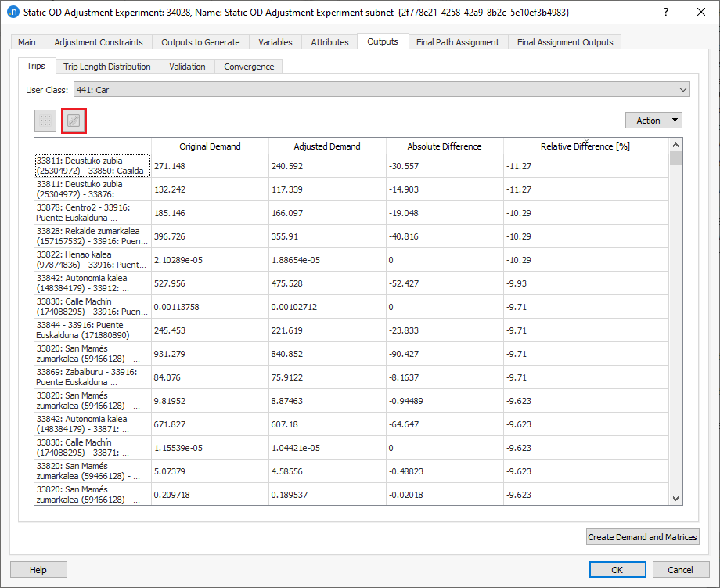Go to the Final Path Assignment tab
Viewport: 720px width, 588px height.
coord(458,42)
